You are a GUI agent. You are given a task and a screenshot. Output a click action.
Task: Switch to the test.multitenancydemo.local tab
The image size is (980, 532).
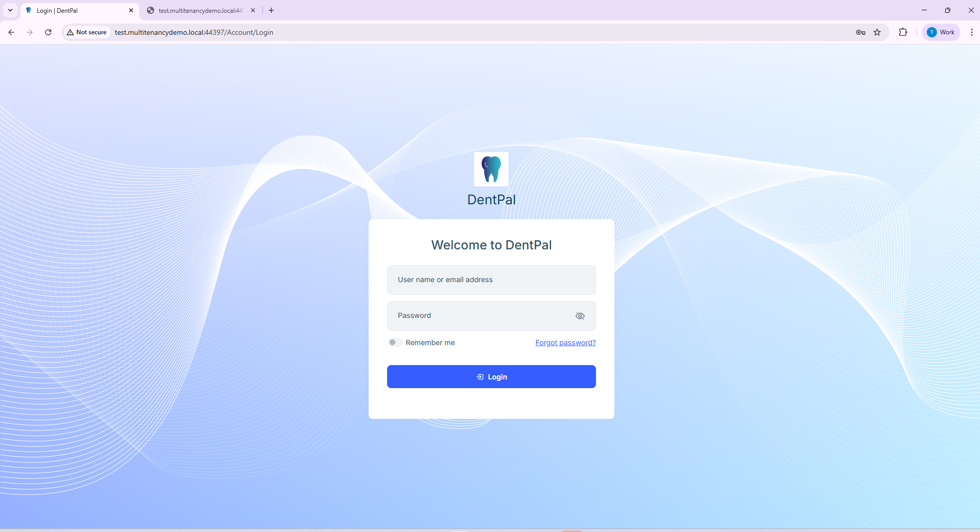[x=201, y=11]
